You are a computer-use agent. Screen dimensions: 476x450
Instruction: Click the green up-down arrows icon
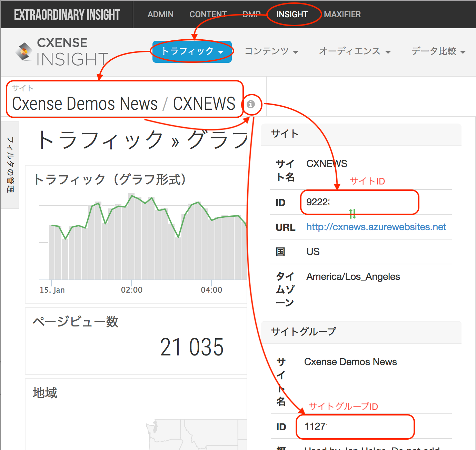click(352, 214)
